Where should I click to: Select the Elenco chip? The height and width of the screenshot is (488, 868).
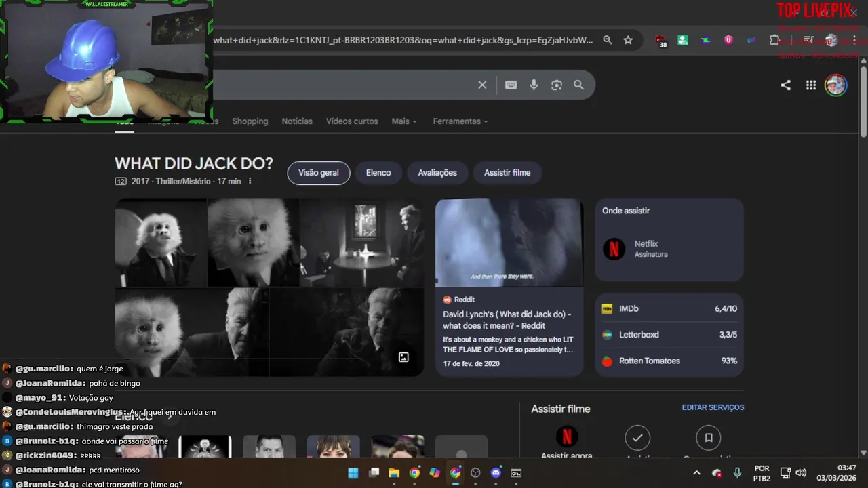click(378, 173)
